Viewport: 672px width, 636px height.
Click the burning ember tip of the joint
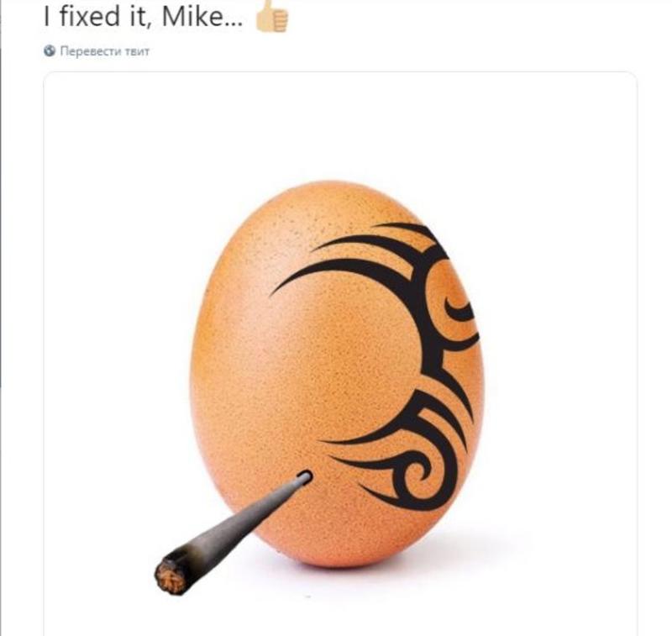(x=171, y=576)
